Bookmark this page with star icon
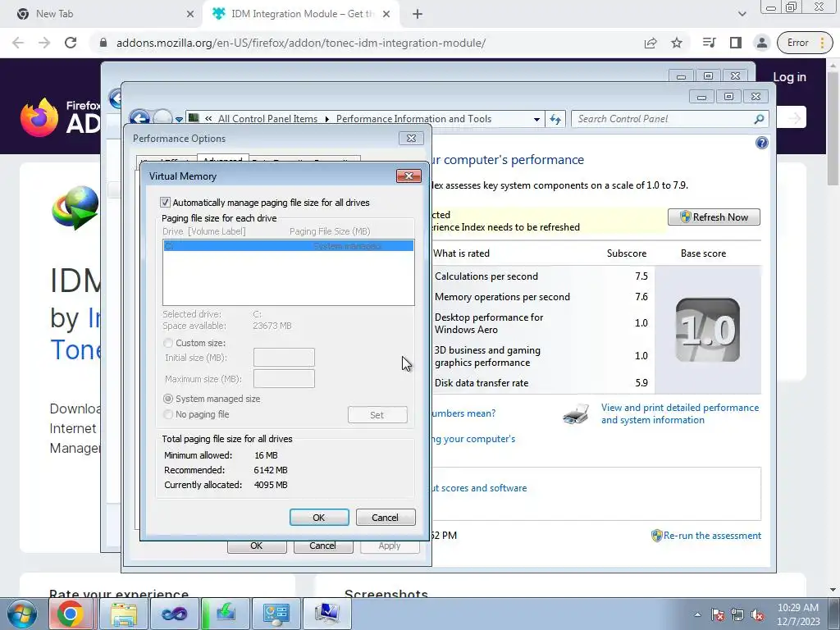The height and width of the screenshot is (630, 840). [x=677, y=43]
